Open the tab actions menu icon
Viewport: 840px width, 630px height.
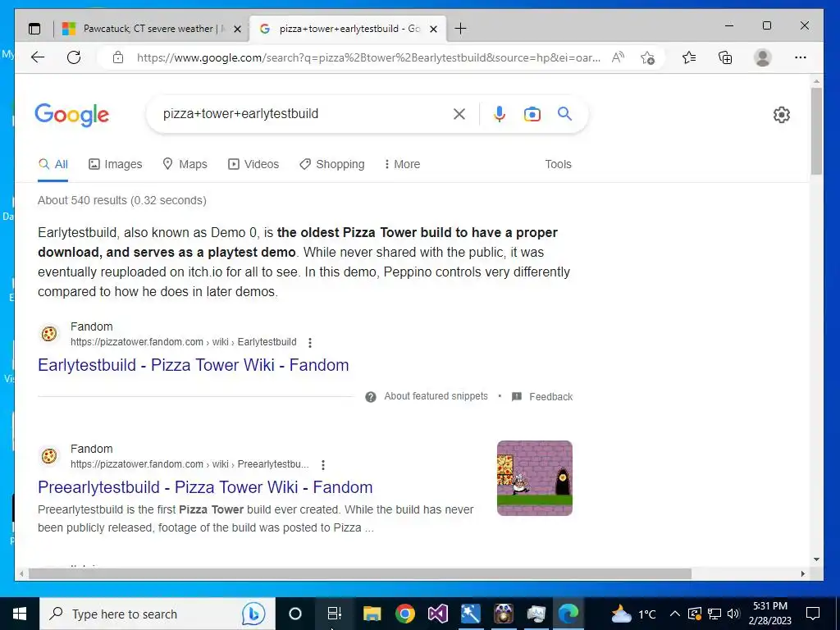click(34, 29)
